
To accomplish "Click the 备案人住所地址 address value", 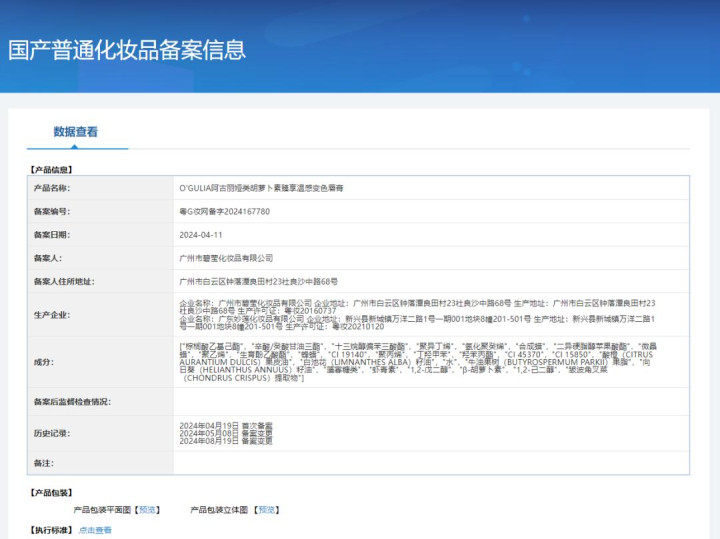I will coord(258,281).
